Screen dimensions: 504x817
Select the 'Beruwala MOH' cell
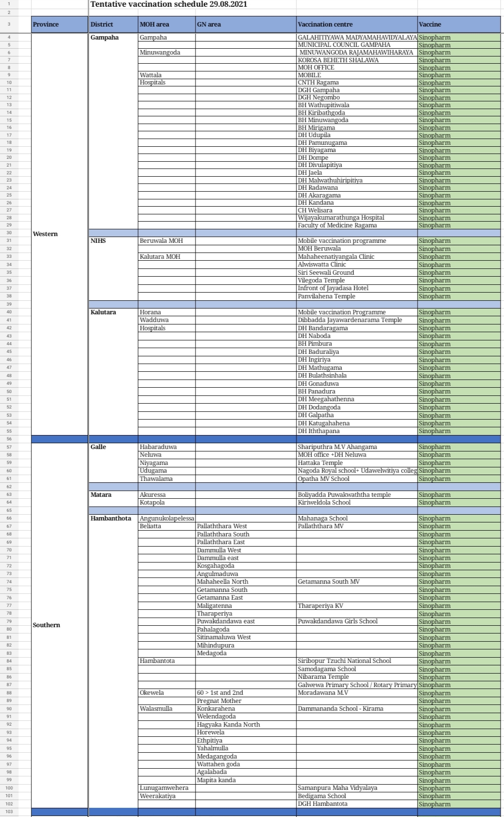pyautogui.click(x=167, y=241)
